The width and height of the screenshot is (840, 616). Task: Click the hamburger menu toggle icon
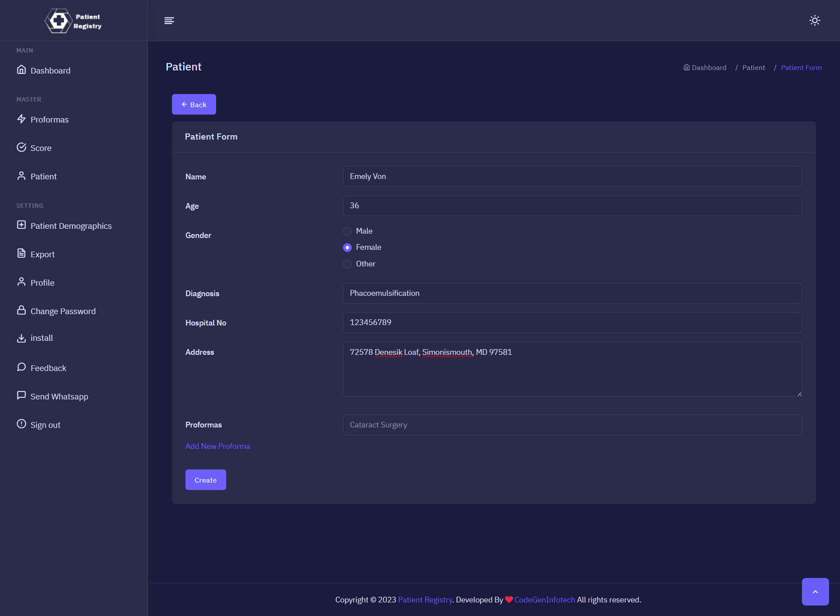pos(169,21)
